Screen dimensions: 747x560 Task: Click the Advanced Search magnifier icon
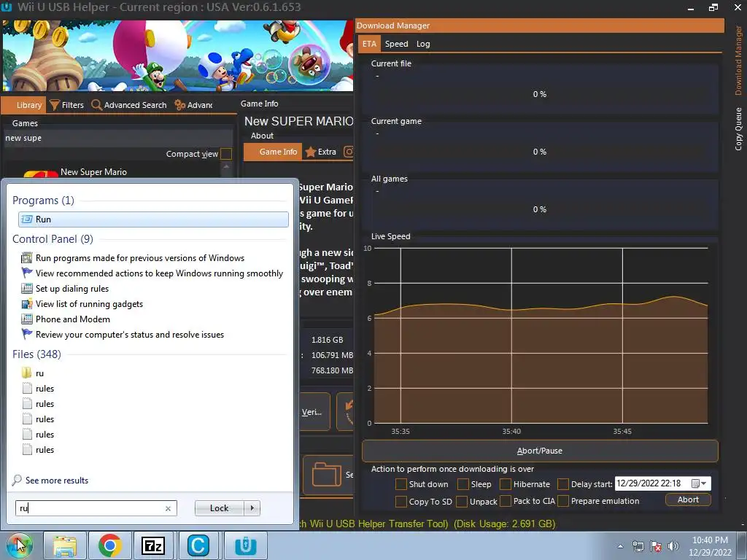click(97, 105)
